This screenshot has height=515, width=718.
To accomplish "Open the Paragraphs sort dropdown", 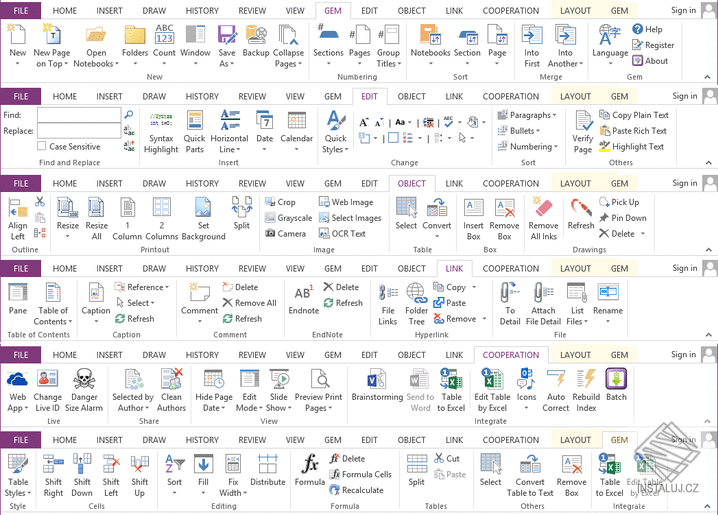I will 527,115.
